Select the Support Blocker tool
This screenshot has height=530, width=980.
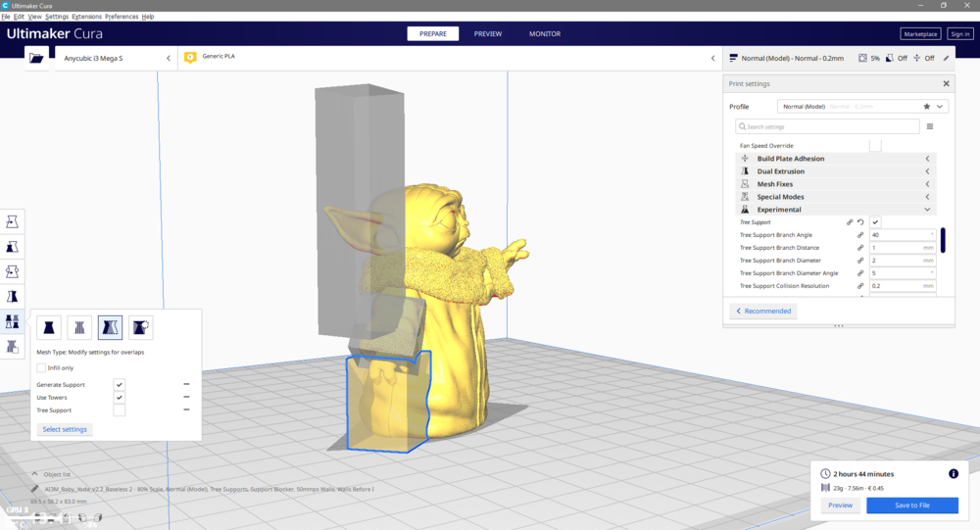tap(12, 347)
